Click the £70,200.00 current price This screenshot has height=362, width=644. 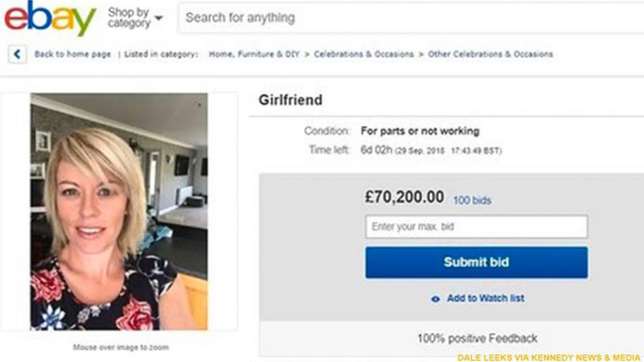tap(404, 197)
